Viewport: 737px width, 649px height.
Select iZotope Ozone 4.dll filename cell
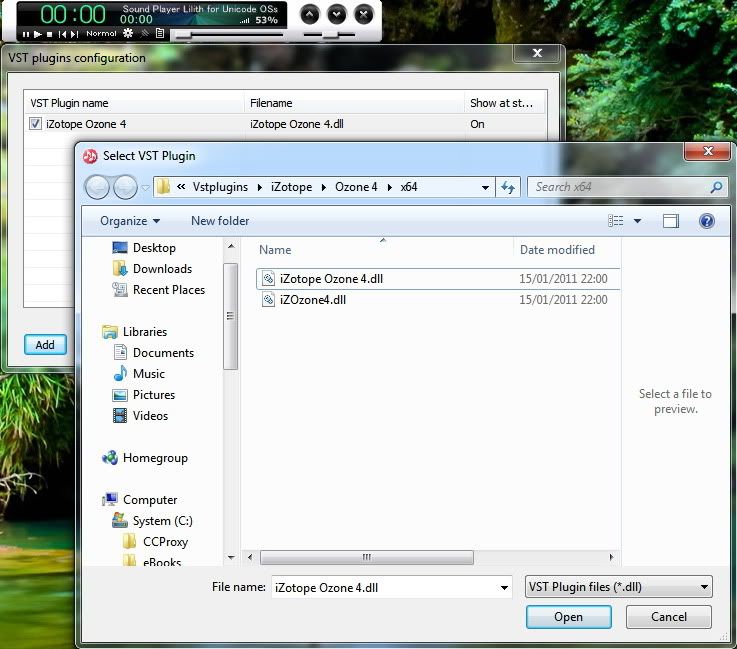pos(297,124)
